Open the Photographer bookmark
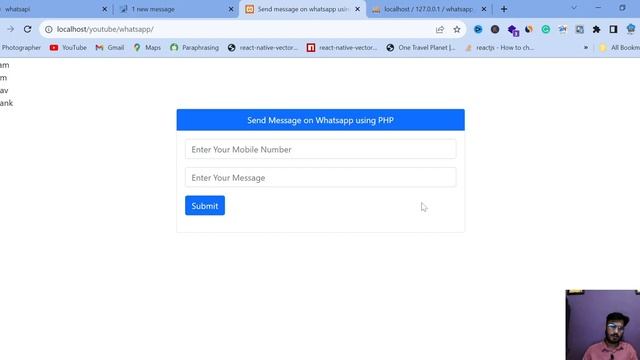Image resolution: width=640 pixels, height=360 pixels. pyautogui.click(x=20, y=48)
